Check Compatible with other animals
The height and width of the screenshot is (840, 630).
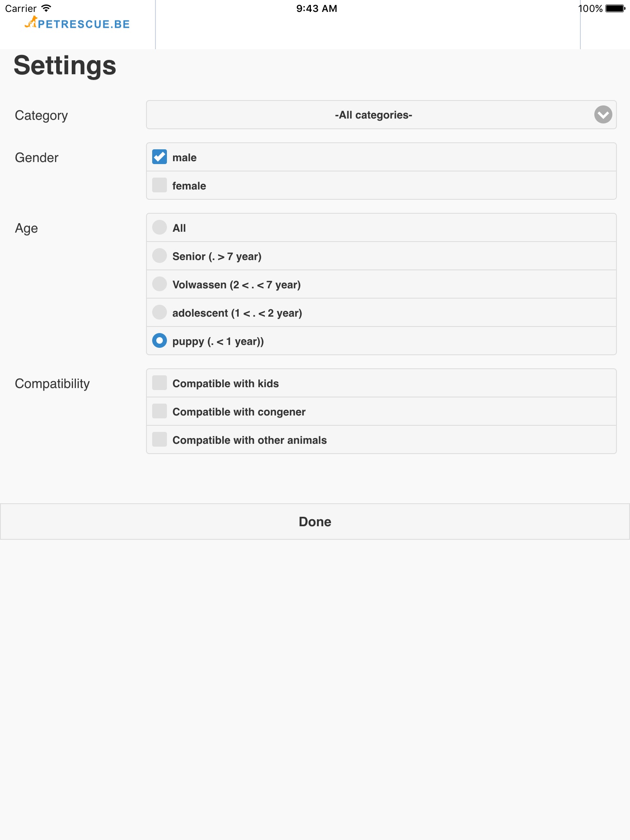160,440
